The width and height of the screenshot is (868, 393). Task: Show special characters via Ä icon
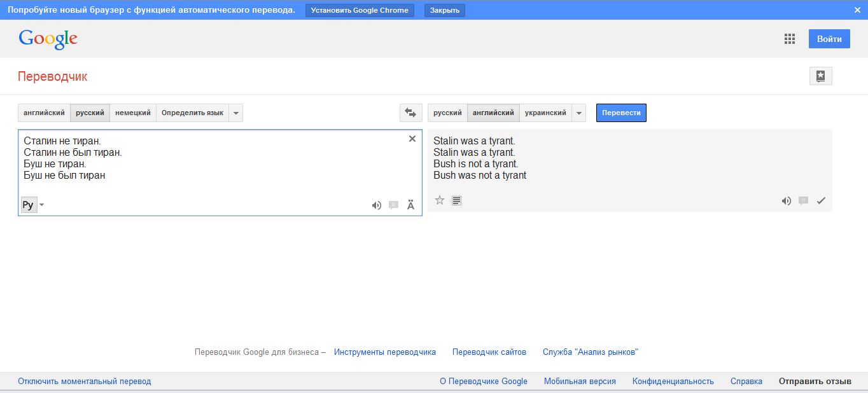410,205
